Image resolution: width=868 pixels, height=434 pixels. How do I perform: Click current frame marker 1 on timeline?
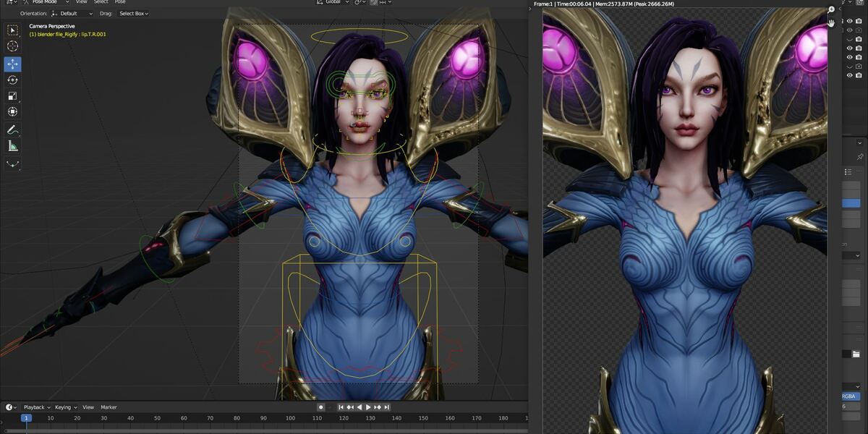pos(26,418)
